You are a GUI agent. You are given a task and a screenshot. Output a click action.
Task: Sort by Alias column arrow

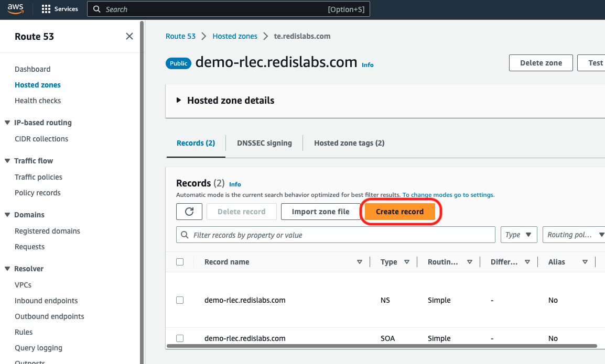click(x=585, y=262)
